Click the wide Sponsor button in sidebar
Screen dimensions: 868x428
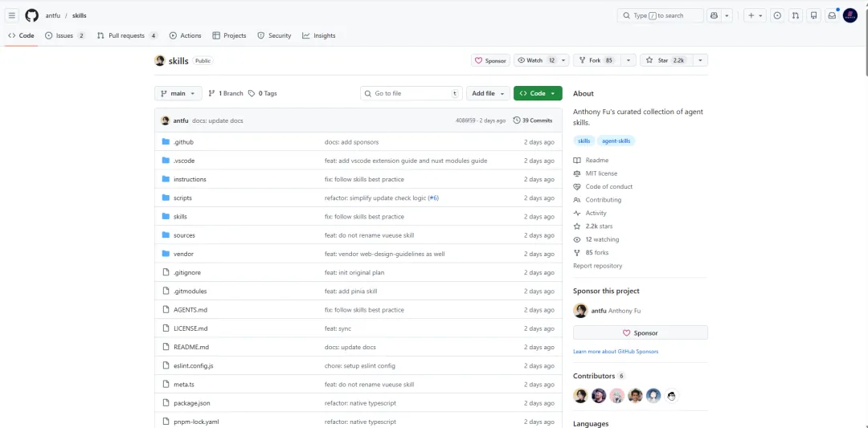tap(640, 333)
